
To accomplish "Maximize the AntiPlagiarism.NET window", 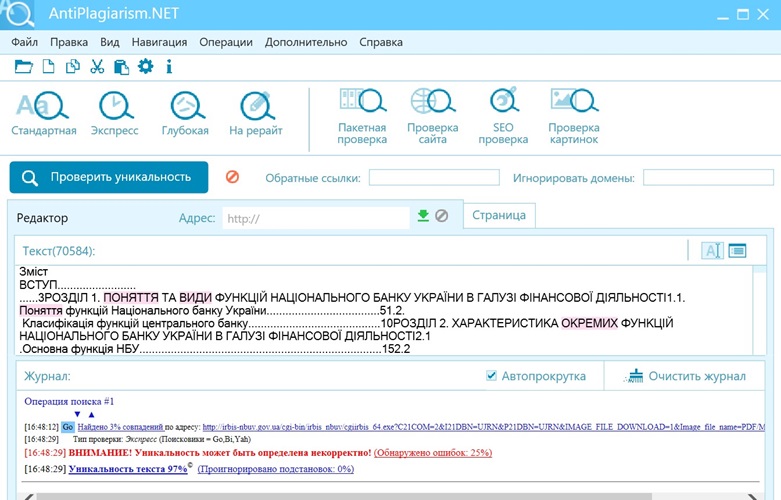I will click(743, 14).
